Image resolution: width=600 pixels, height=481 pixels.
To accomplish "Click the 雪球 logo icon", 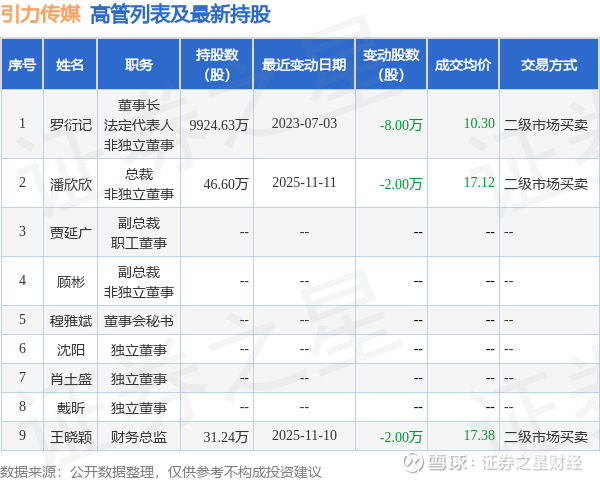I will click(x=414, y=463).
